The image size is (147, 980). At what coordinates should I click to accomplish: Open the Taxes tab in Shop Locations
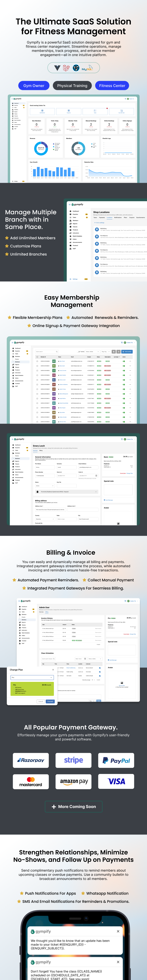[x=95, y=218]
